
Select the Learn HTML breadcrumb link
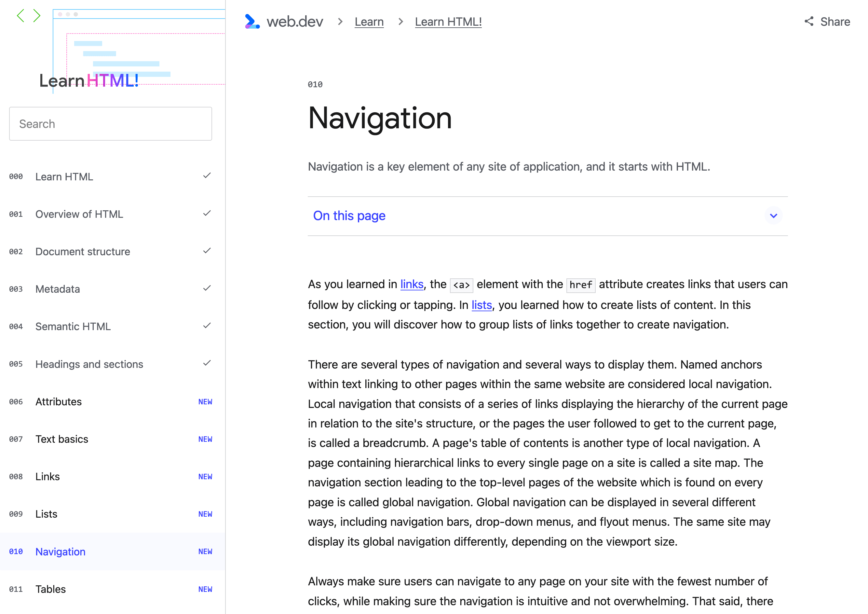click(x=448, y=21)
